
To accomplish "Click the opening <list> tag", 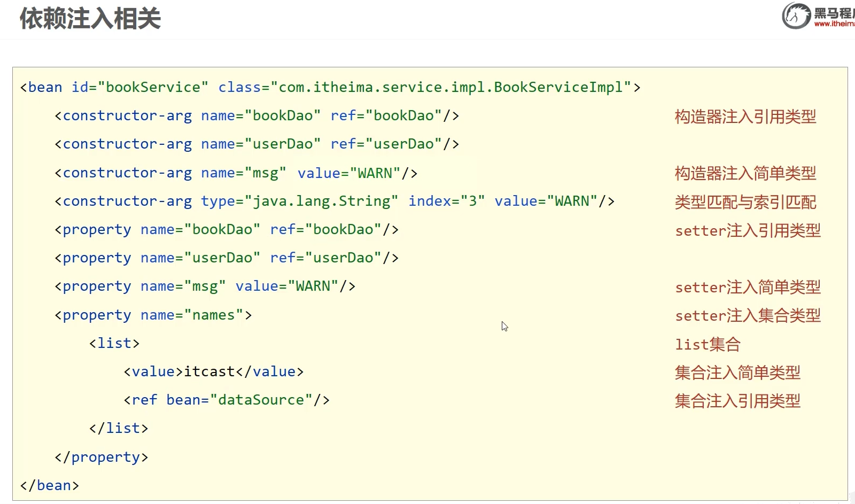I will (114, 343).
